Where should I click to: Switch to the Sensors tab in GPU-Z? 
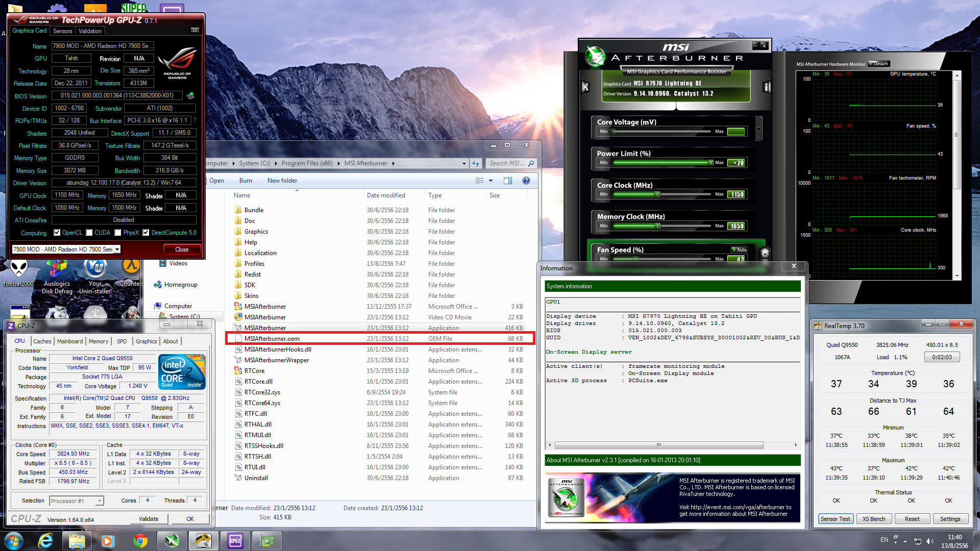coord(62,31)
